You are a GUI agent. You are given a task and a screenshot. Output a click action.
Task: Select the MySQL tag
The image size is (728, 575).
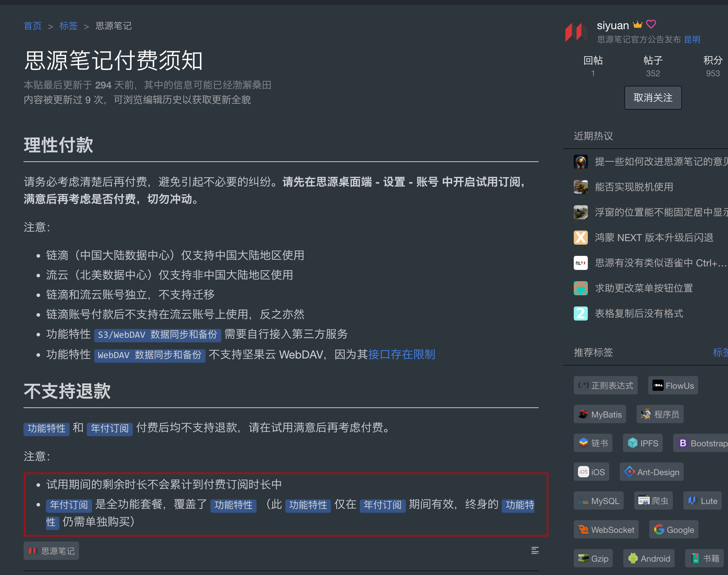click(599, 501)
